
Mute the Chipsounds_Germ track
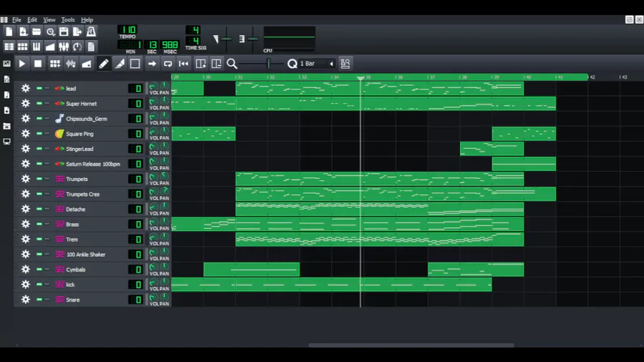point(39,119)
